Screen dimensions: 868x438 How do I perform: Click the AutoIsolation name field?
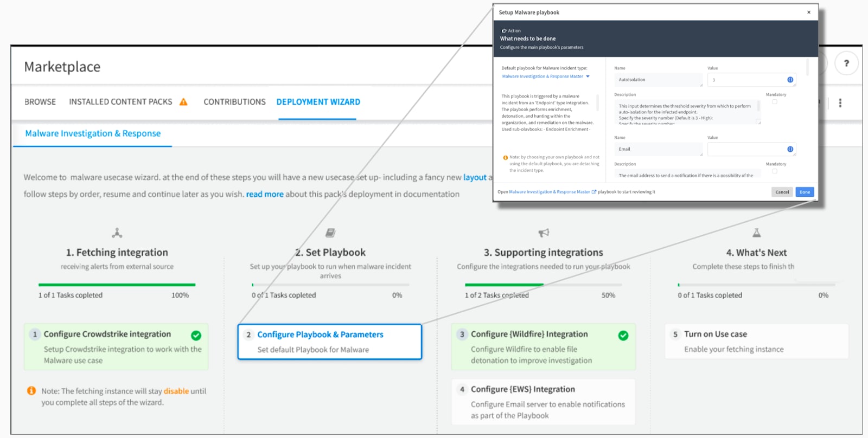(x=658, y=80)
